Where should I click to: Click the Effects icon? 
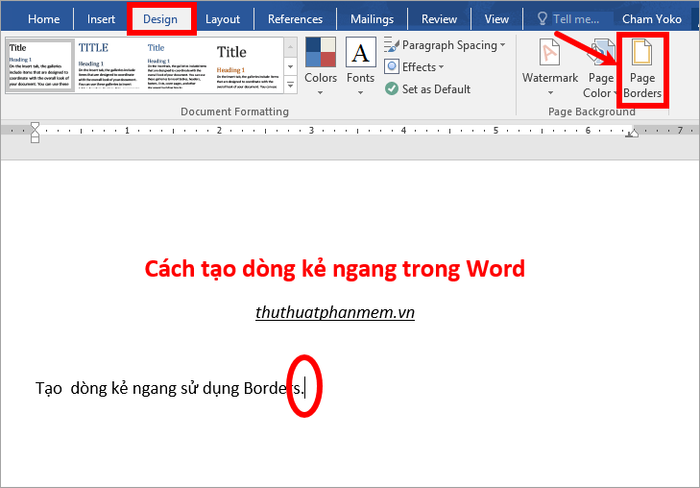[x=392, y=67]
